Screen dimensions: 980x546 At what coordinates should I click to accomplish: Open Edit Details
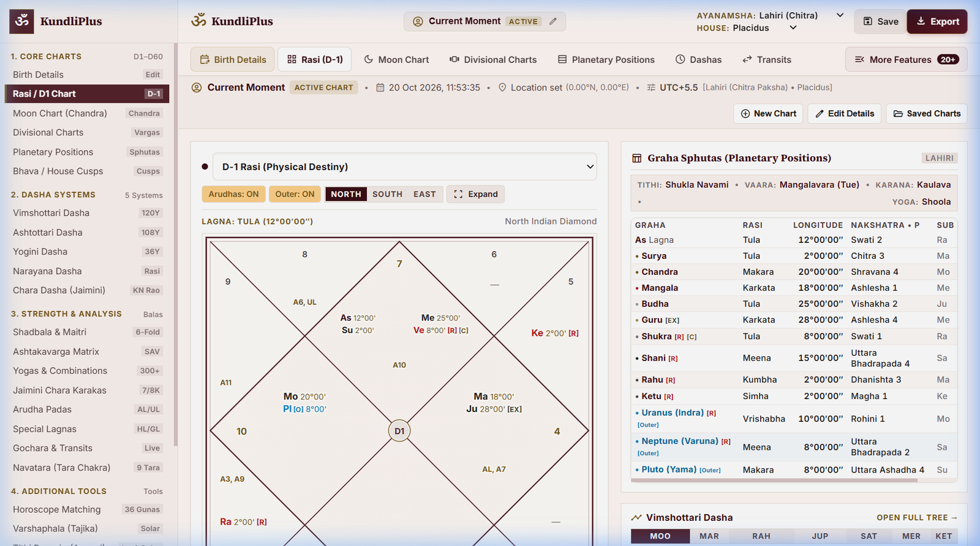point(845,114)
